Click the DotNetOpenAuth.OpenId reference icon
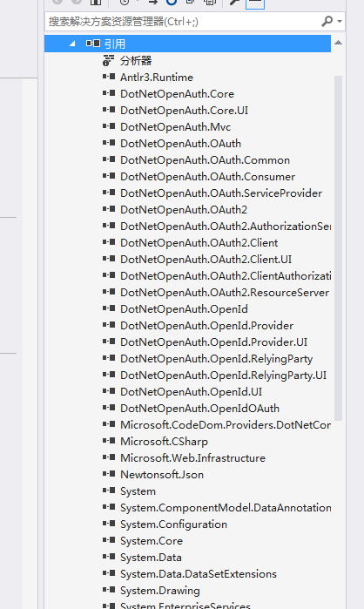The image size is (364, 609). click(x=109, y=308)
